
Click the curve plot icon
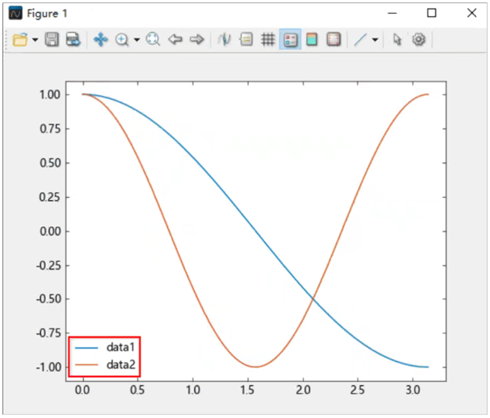[224, 39]
